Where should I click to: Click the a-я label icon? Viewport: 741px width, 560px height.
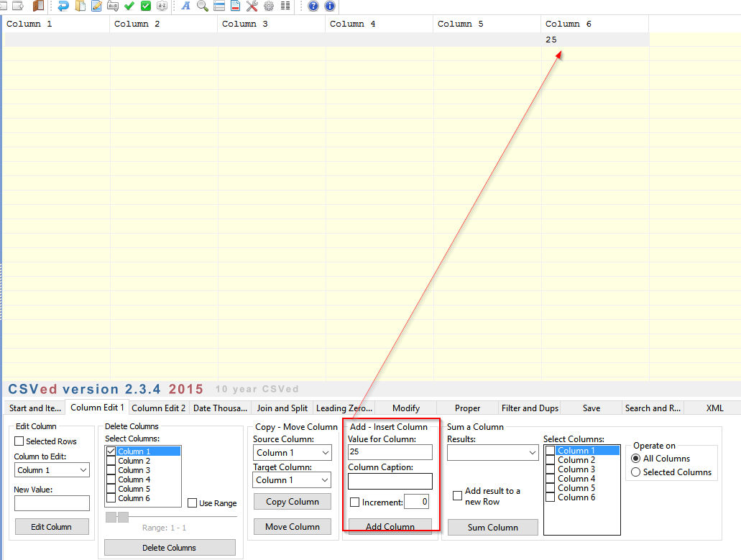112,6
